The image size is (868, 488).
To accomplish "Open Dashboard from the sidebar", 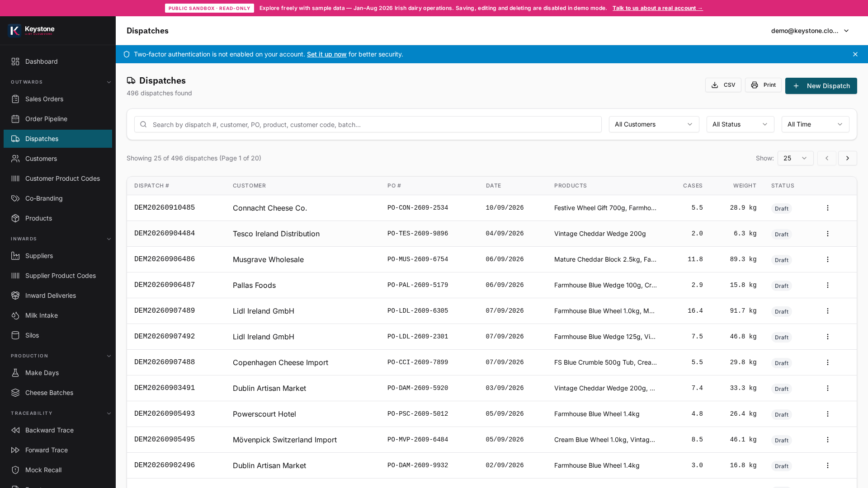I will point(58,61).
